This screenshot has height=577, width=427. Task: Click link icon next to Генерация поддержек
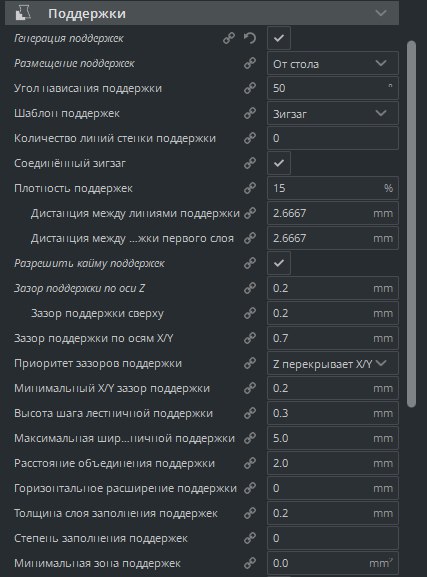coord(229,38)
